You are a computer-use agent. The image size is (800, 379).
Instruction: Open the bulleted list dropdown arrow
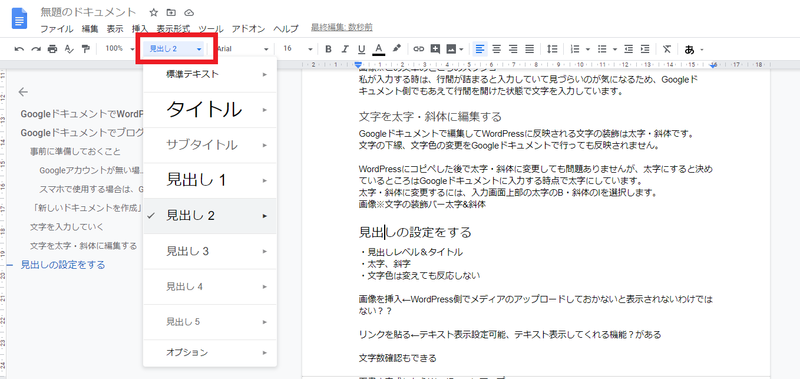click(615, 49)
